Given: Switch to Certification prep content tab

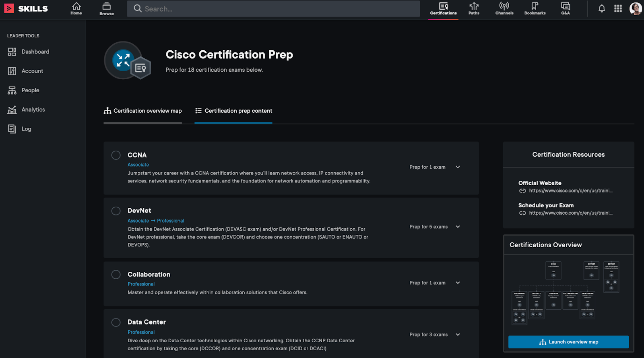Looking at the screenshot, I should [x=233, y=111].
